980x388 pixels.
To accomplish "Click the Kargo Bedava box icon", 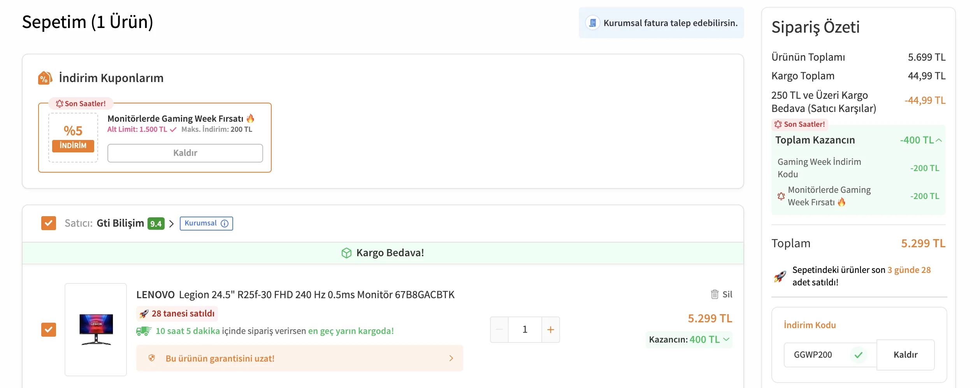I will pos(346,253).
